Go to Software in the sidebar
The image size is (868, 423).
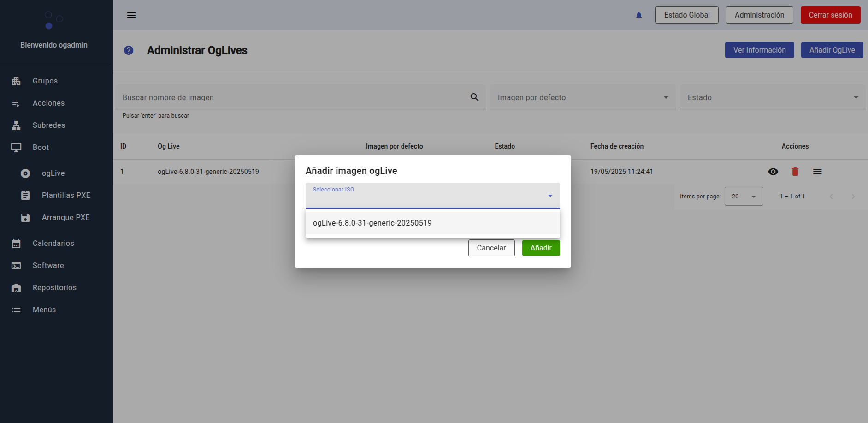pyautogui.click(x=48, y=266)
